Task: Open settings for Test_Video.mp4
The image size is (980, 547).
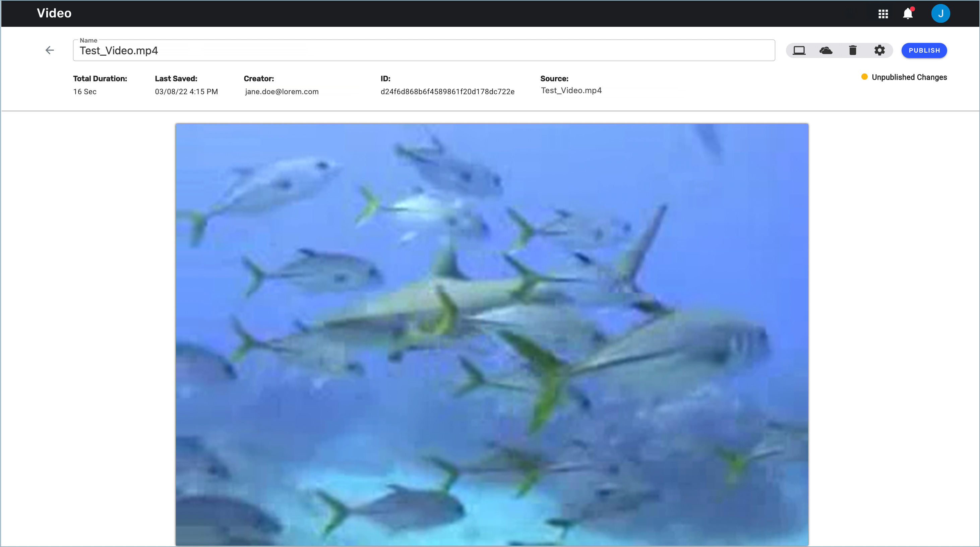Action: pyautogui.click(x=880, y=50)
